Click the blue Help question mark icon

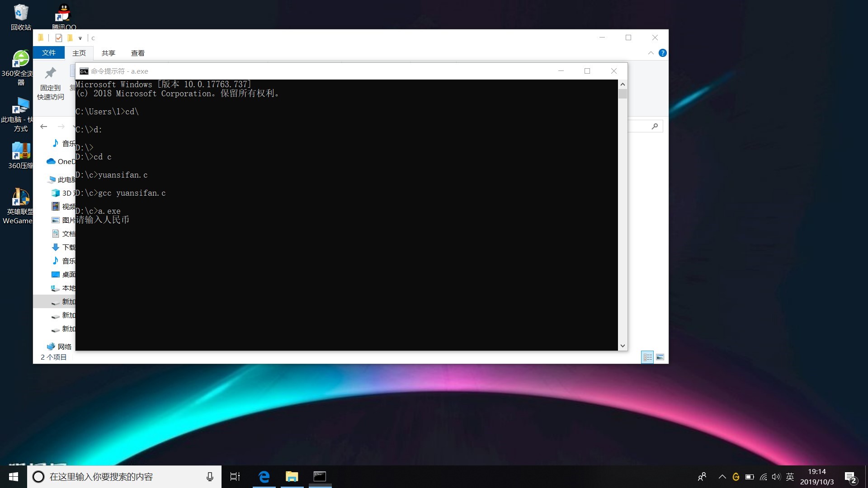point(662,53)
